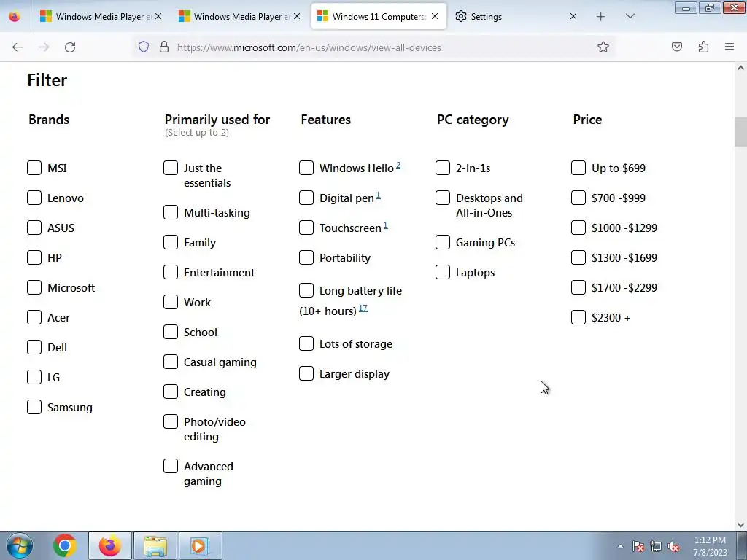Screen dimensions: 747x560
Task: Reload the current page
Action: tap(70, 47)
